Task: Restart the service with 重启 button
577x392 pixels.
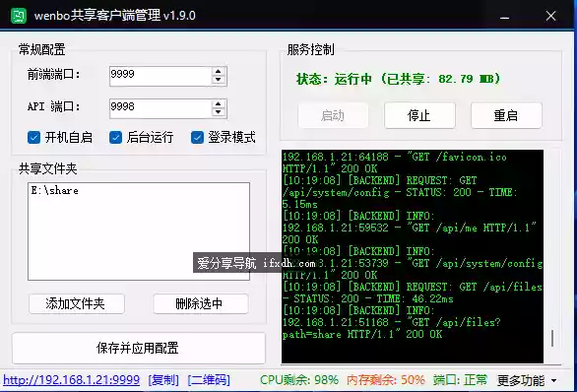Action: [506, 115]
